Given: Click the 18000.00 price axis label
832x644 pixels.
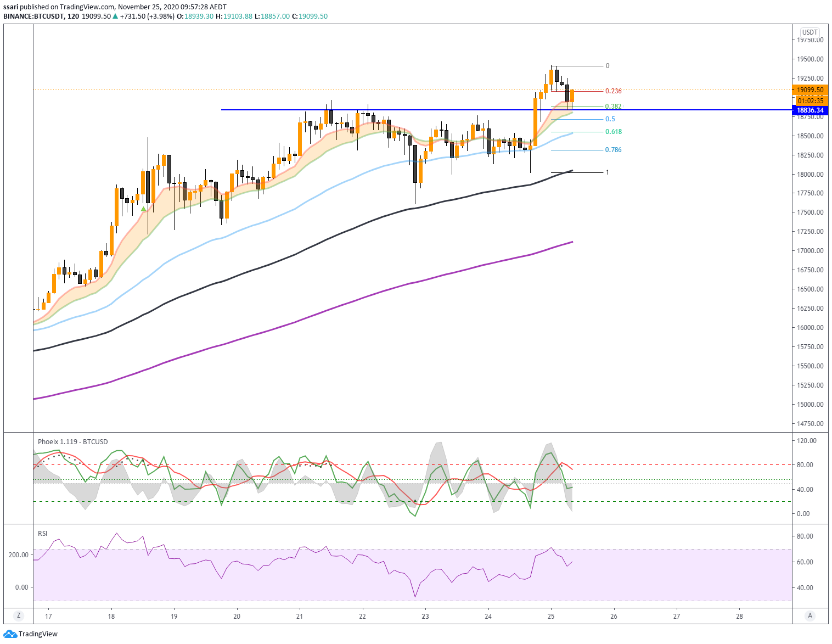Looking at the screenshot, I should click(810, 175).
